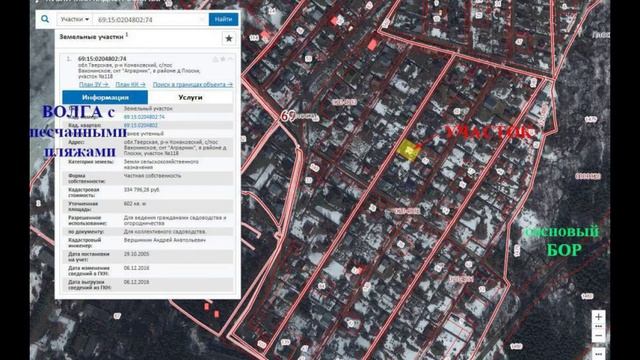Viewport: 640px width, 360px height.
Task: Click the highlighted yellow parcel on map
Action: [408, 150]
